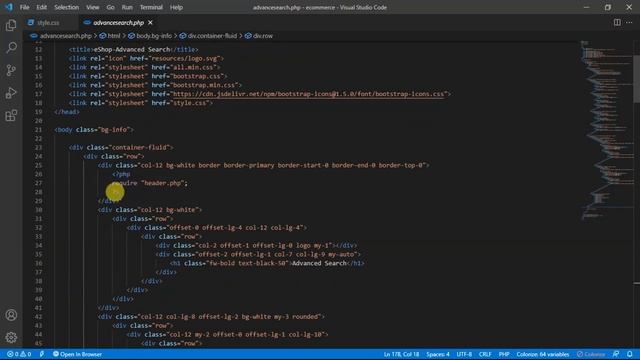Click the closing head tag
The image size is (640, 360).
click(67, 112)
